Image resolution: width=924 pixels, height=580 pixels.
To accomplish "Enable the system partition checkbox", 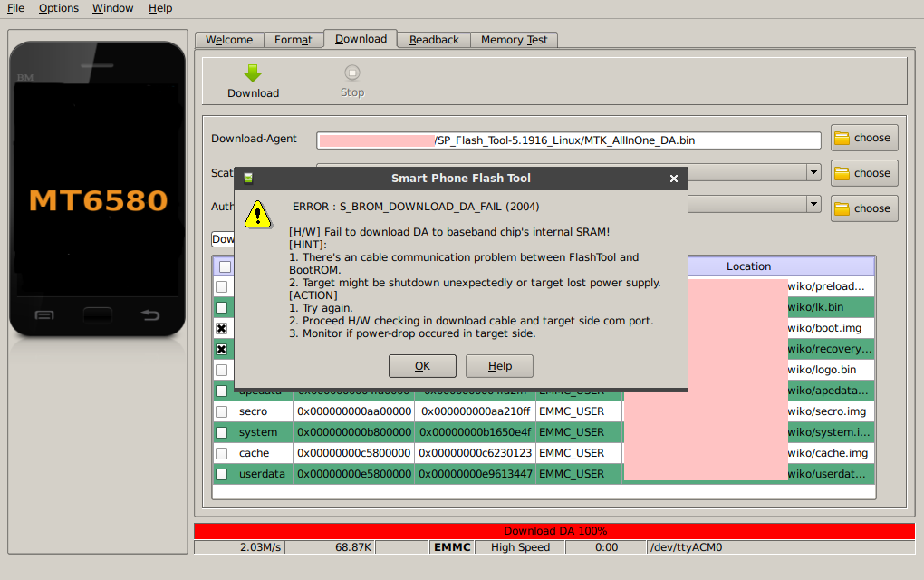I will coord(221,432).
